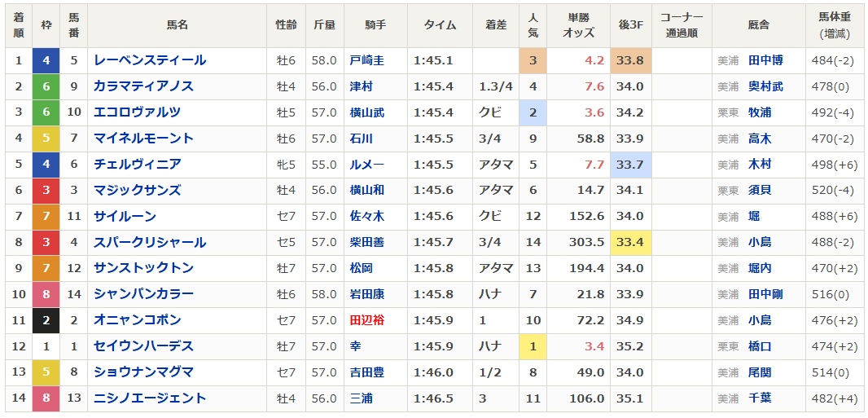Click the 馬体重 (増減) column header

835,25
